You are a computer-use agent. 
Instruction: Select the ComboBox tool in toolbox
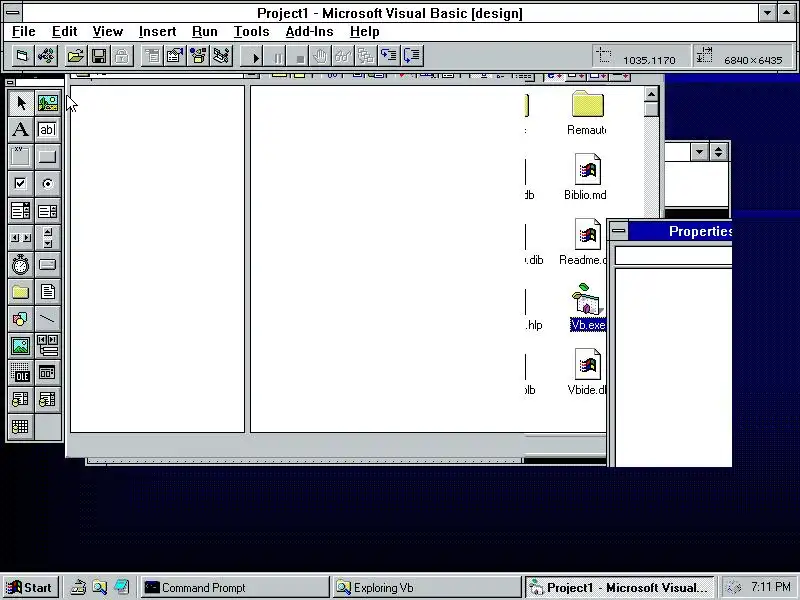click(21, 211)
